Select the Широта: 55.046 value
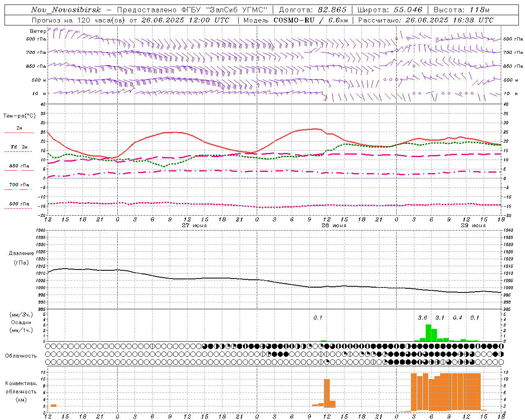This screenshot has width=525, height=420. pos(390,10)
